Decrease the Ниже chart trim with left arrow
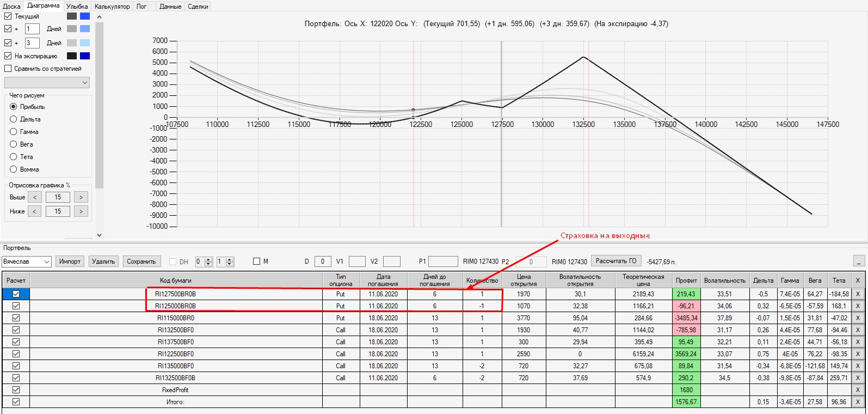 pos(35,211)
